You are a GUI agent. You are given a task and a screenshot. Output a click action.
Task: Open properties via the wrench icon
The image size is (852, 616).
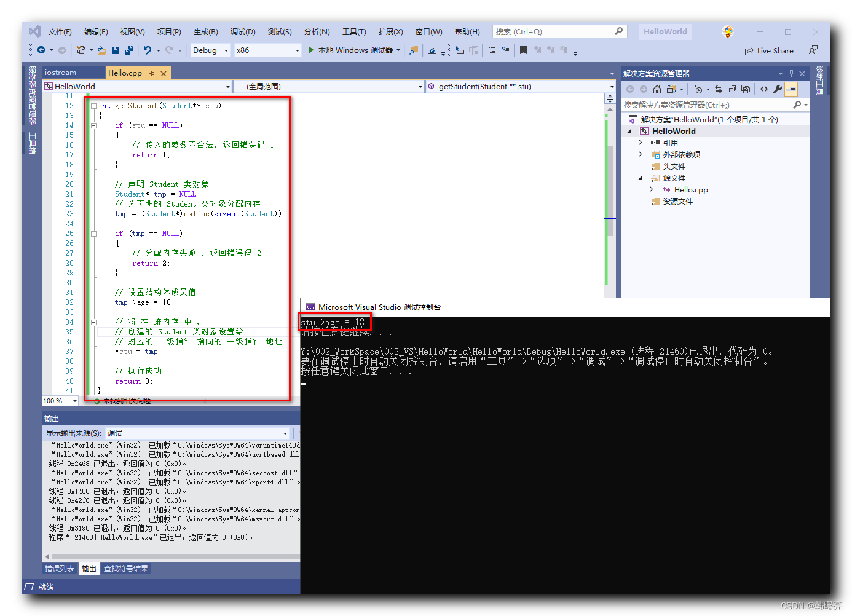pos(778,89)
